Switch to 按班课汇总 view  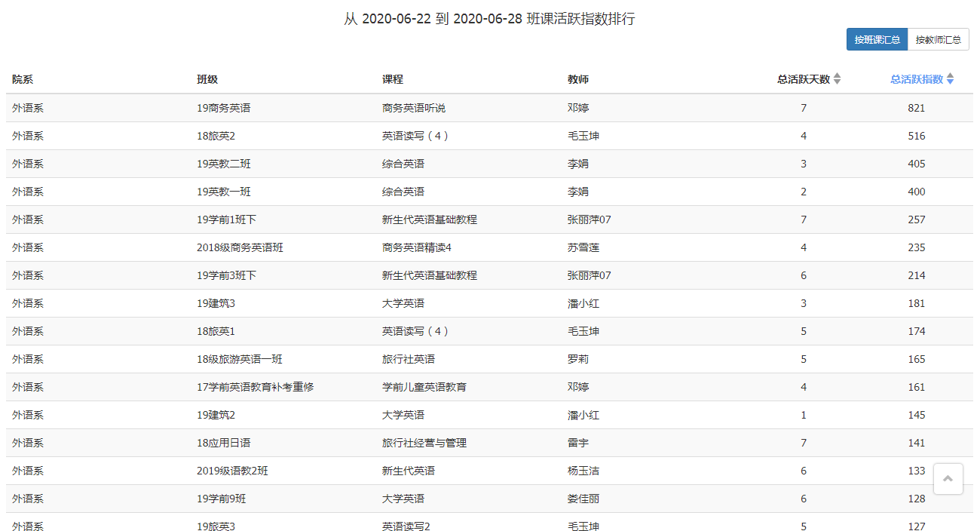coord(877,39)
